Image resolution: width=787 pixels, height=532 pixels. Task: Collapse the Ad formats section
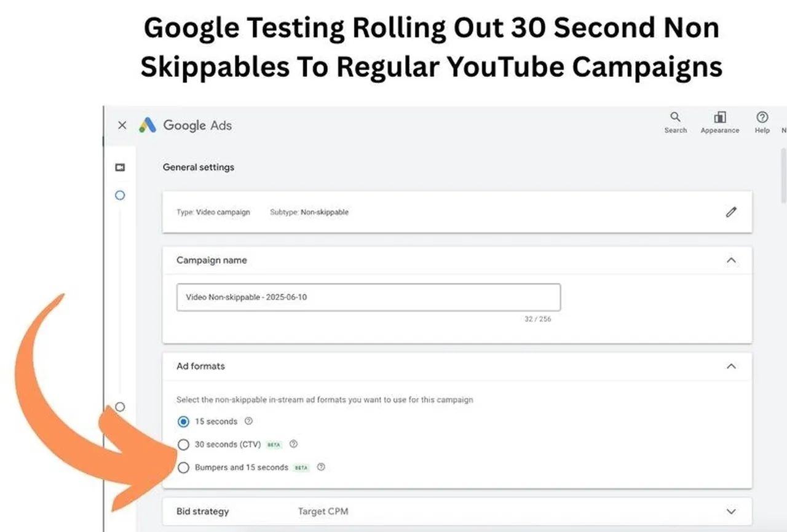(731, 366)
